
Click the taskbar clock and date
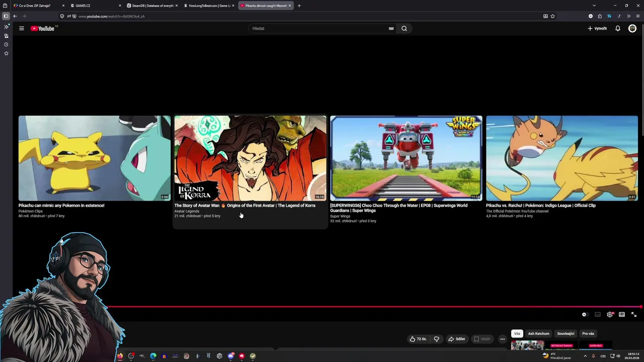(632, 356)
